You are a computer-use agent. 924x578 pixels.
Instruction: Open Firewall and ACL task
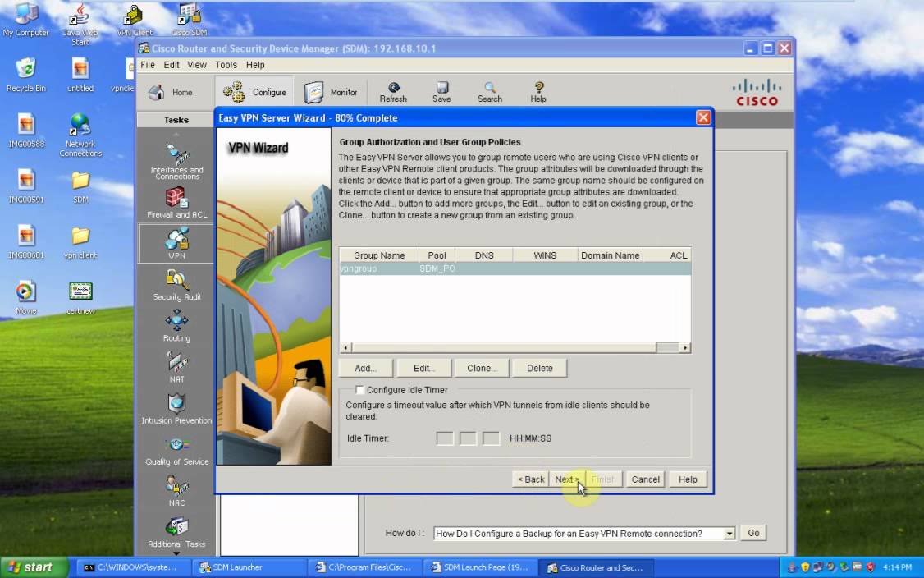[x=176, y=203]
